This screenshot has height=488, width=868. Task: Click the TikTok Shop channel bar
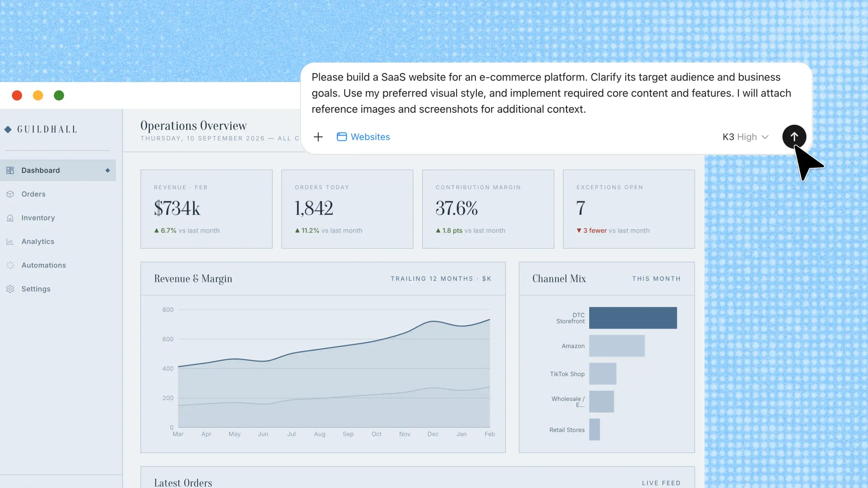coord(603,374)
